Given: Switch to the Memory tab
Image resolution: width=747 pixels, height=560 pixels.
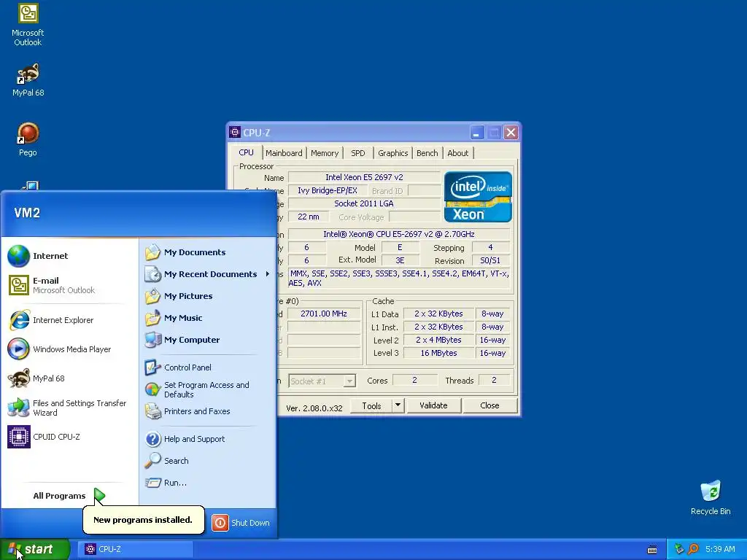Looking at the screenshot, I should (x=325, y=153).
